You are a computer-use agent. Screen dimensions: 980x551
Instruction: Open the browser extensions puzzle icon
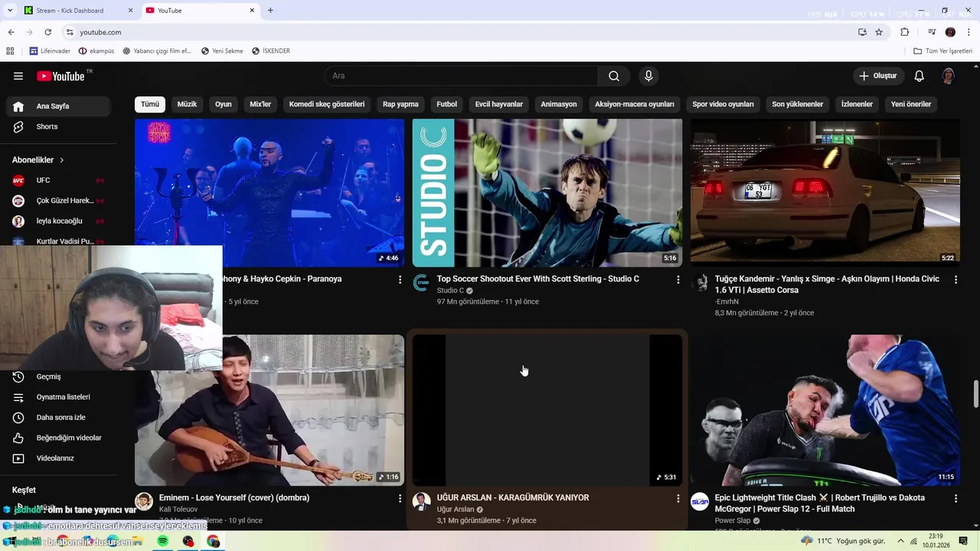[904, 32]
